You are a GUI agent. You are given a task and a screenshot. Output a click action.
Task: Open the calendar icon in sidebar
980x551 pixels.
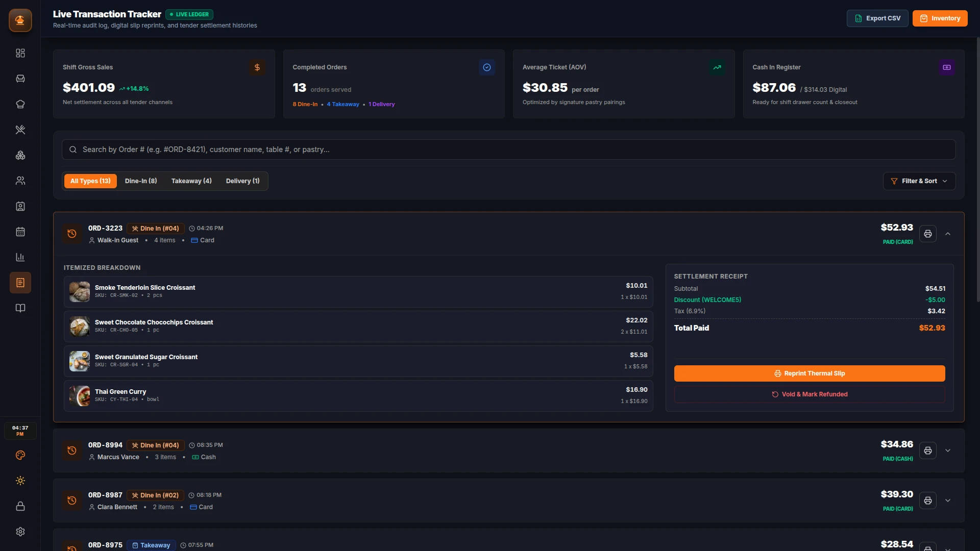point(20,232)
